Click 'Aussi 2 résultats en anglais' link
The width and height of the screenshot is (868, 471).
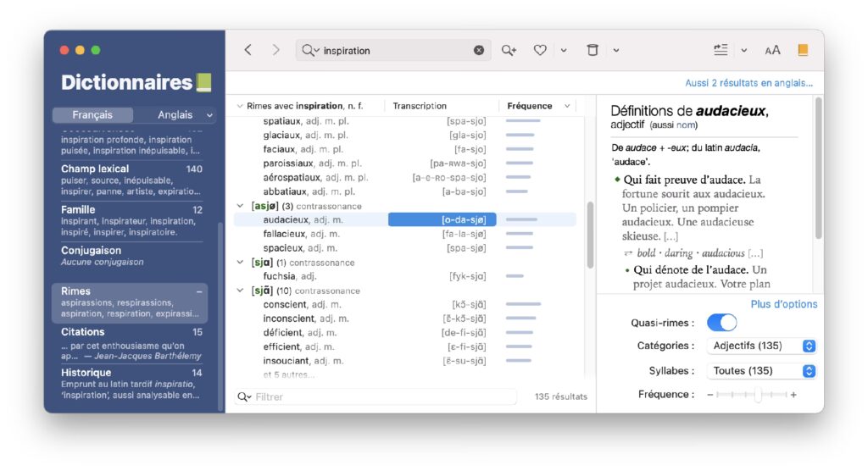748,83
